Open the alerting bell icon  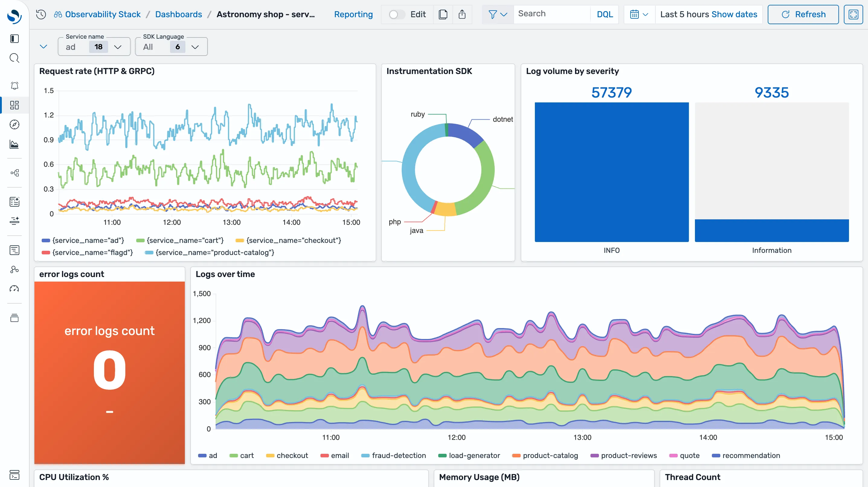pyautogui.click(x=14, y=85)
